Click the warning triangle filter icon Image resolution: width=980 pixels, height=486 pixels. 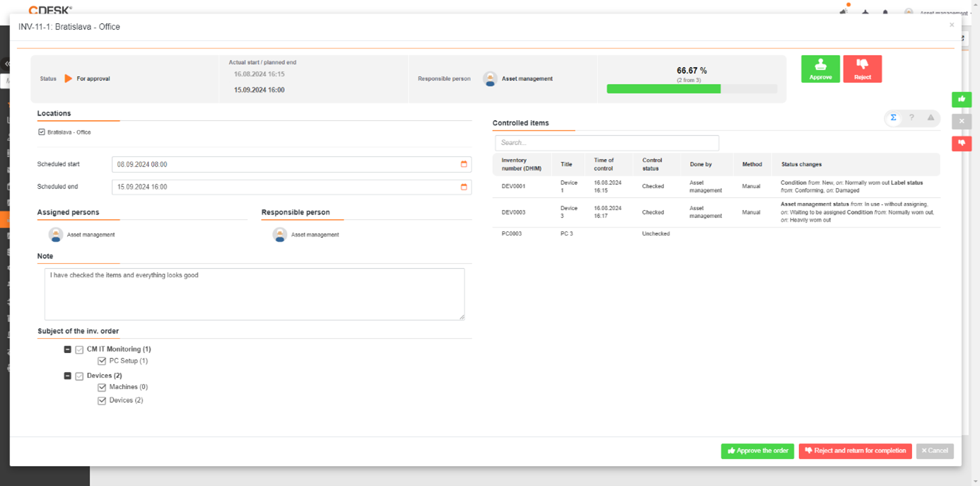[x=931, y=118]
